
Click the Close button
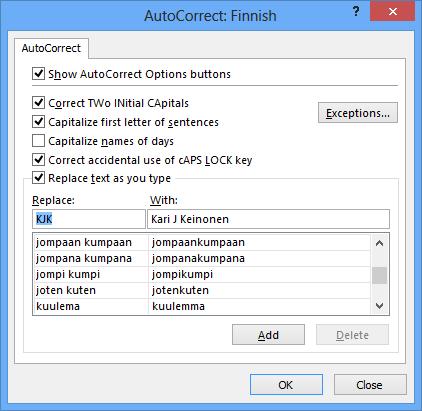pos(370,385)
